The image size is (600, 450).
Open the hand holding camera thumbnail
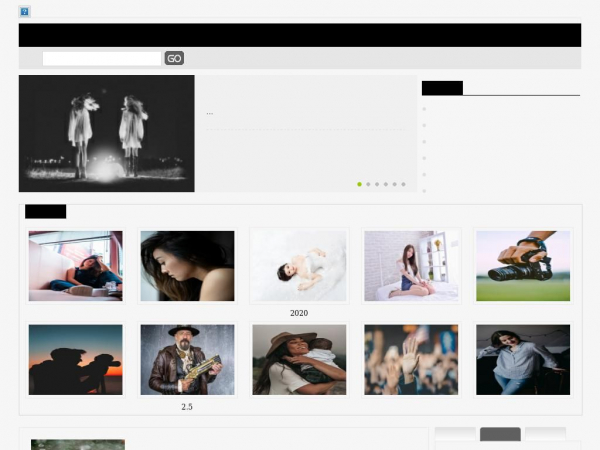[x=523, y=266]
